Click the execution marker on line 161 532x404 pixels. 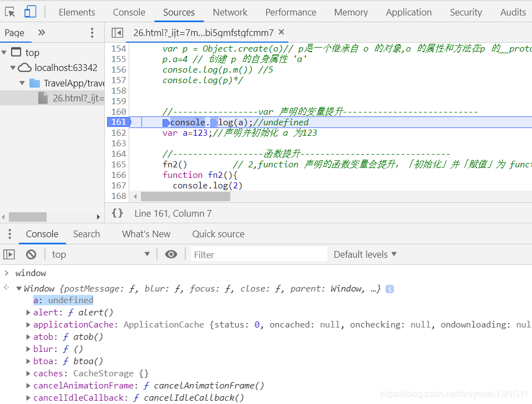point(166,122)
